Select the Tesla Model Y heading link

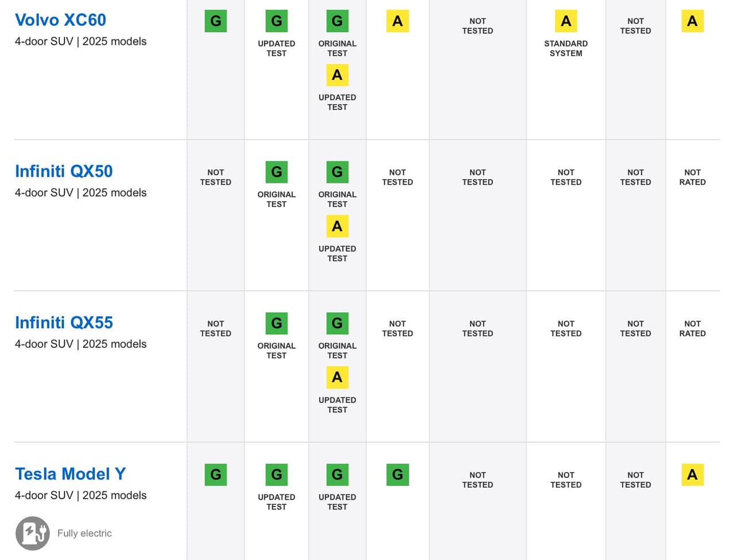[70, 474]
